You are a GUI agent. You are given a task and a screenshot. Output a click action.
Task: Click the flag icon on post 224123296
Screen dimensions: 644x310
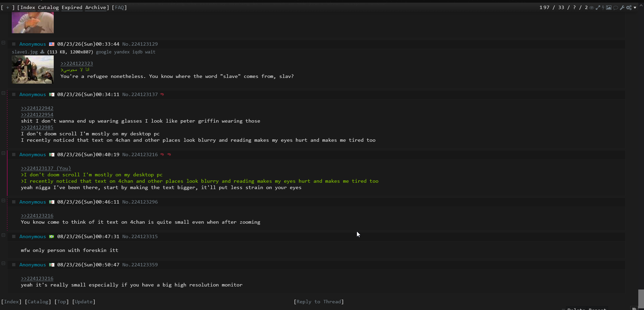pyautogui.click(x=52, y=202)
